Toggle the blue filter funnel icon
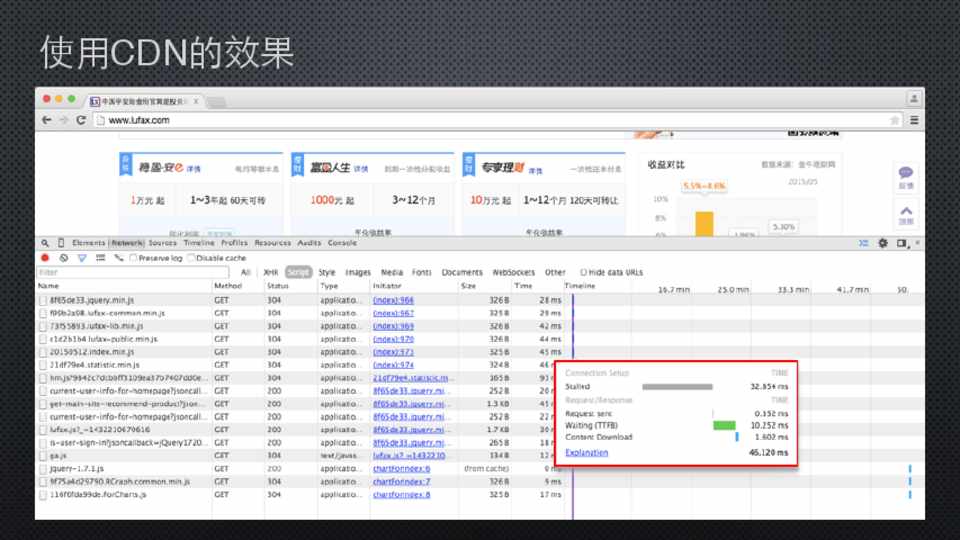 (82, 258)
